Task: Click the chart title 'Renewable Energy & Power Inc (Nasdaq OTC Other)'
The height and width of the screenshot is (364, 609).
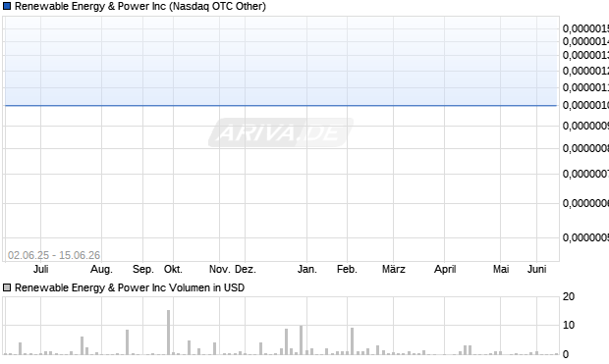Action: click(x=140, y=6)
